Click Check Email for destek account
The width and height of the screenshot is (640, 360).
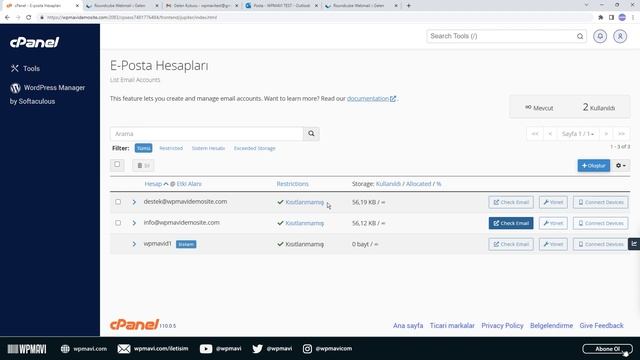511,202
